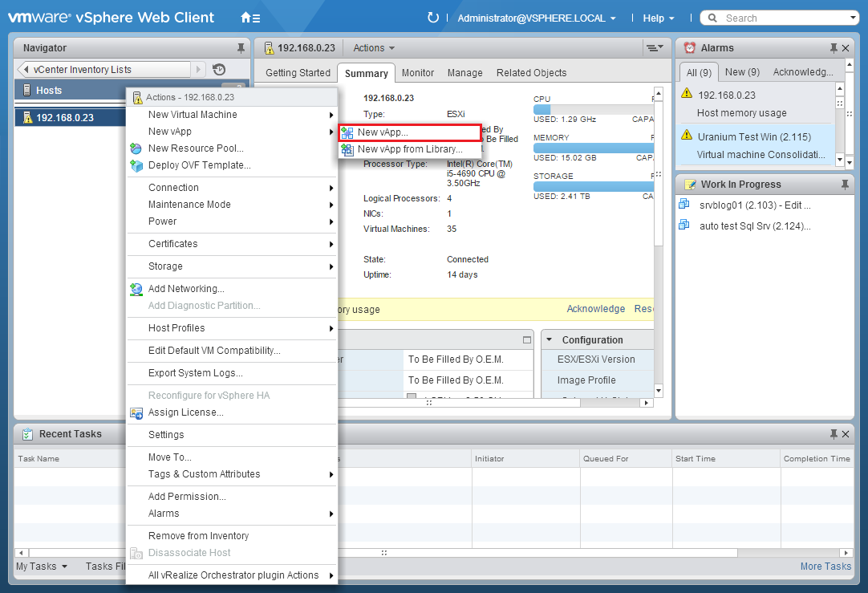Open Administrator@VSPHERE.LOCAL user dropdown
868x593 pixels.
(537, 18)
